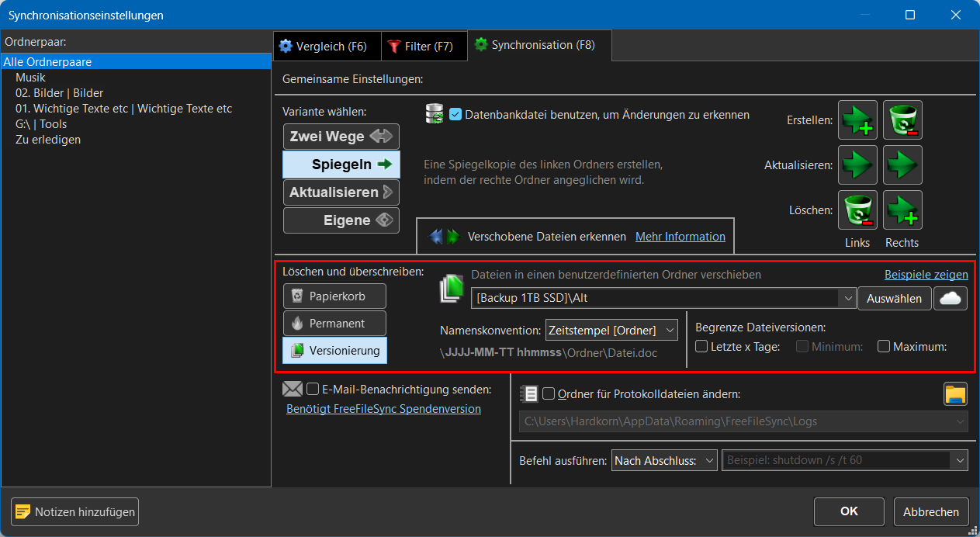
Task: Open the log folder yellow folder icon
Action: [955, 394]
